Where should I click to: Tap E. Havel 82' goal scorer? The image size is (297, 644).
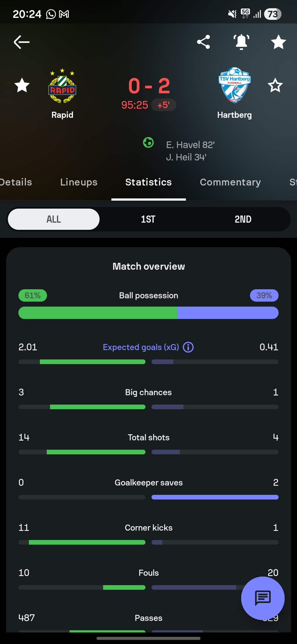click(x=190, y=145)
